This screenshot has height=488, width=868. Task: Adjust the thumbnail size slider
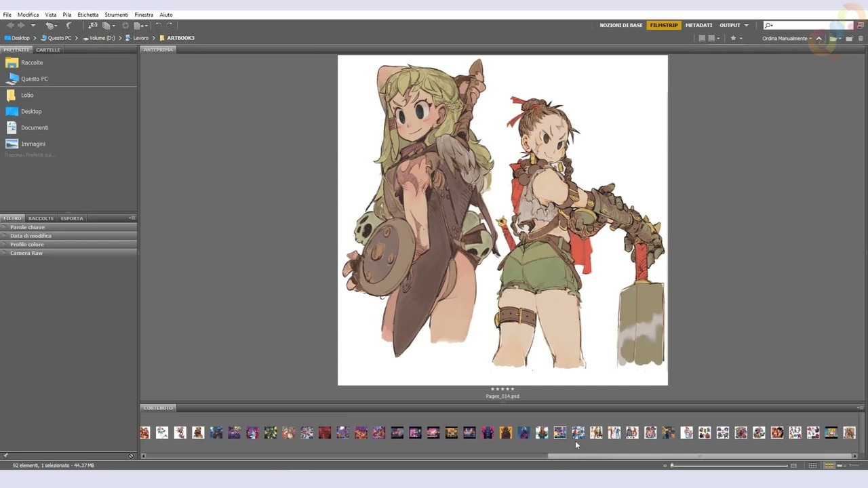[x=730, y=466]
